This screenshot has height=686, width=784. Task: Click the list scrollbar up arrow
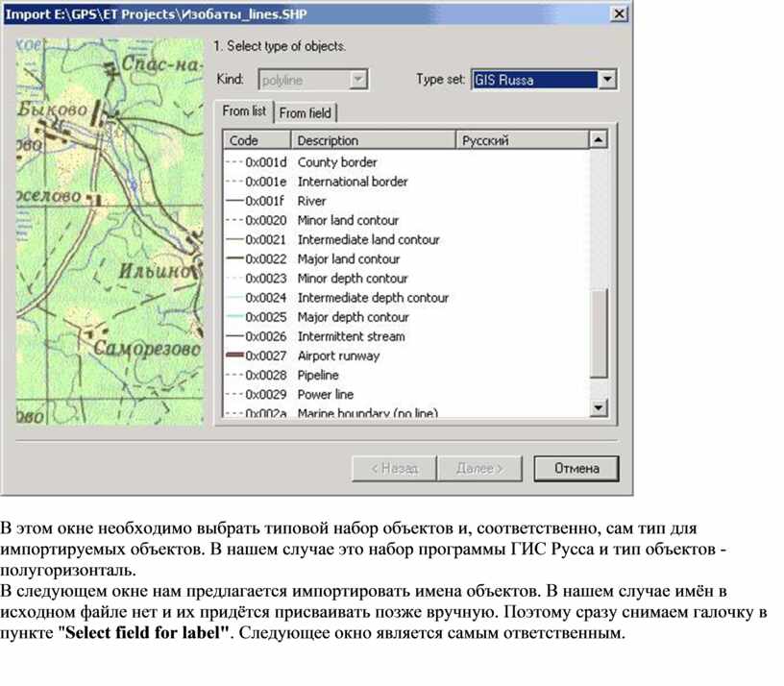coord(599,139)
